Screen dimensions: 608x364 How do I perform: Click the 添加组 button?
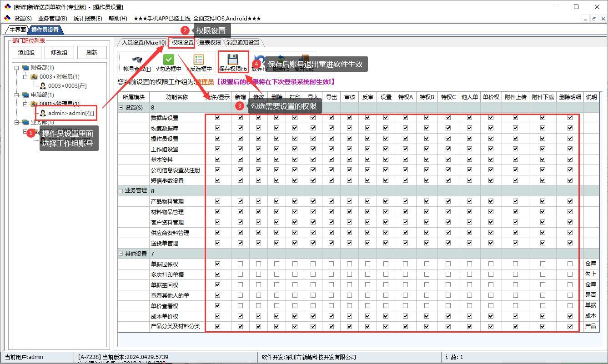(x=26, y=52)
